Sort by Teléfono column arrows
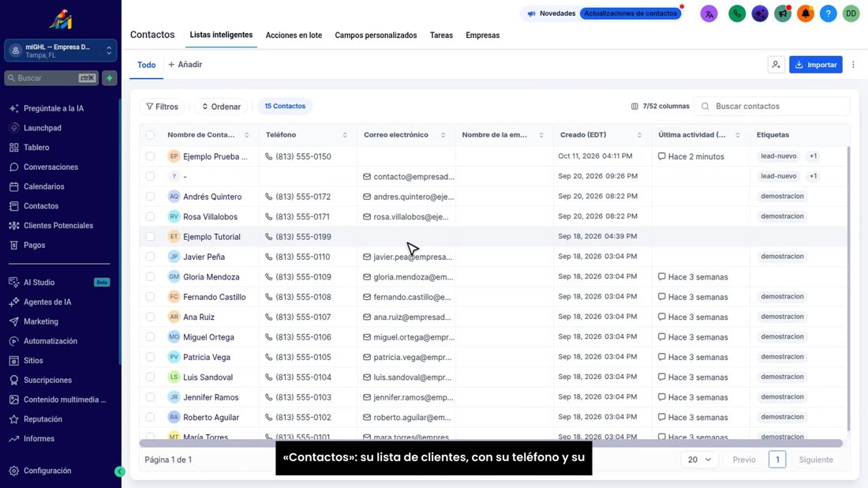This screenshot has width=868, height=488. coord(345,135)
